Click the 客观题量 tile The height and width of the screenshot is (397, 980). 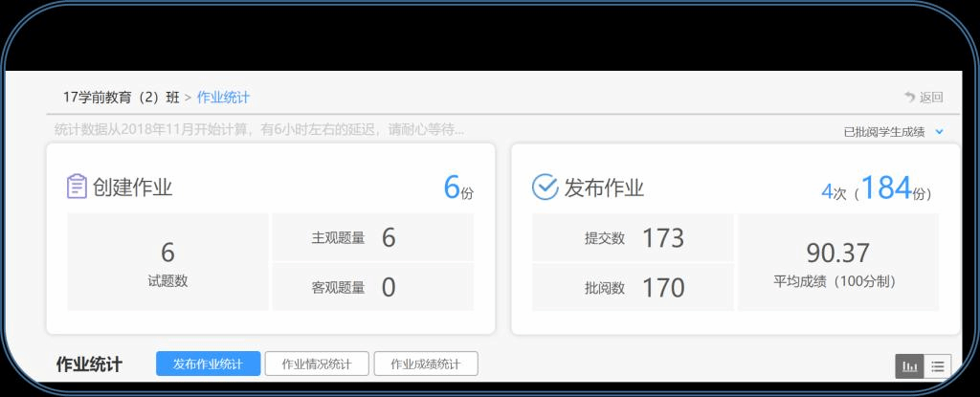tap(372, 287)
